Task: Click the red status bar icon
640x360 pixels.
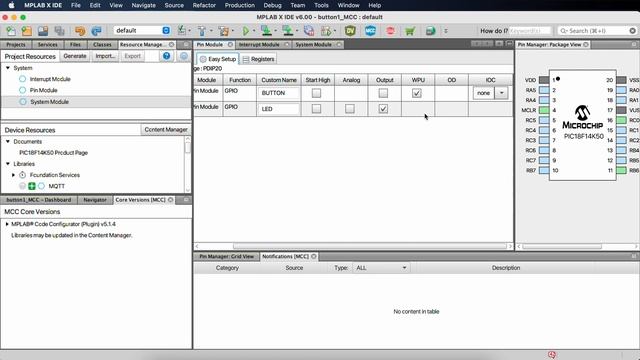Action: click(x=552, y=355)
